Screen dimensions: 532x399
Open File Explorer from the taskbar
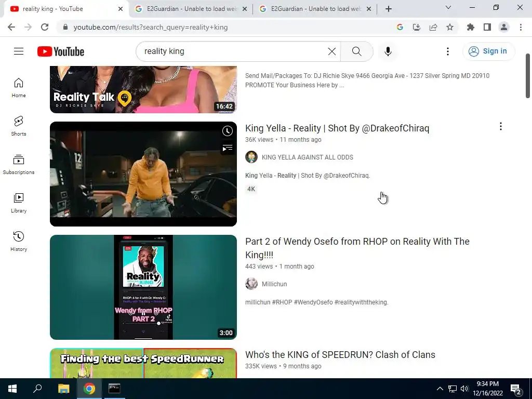(x=63, y=389)
